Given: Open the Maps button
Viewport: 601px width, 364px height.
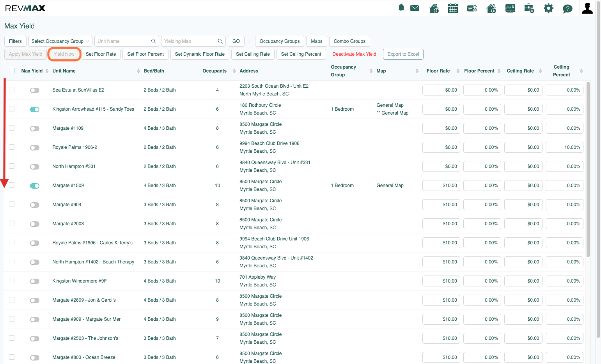Looking at the screenshot, I should click(x=317, y=41).
